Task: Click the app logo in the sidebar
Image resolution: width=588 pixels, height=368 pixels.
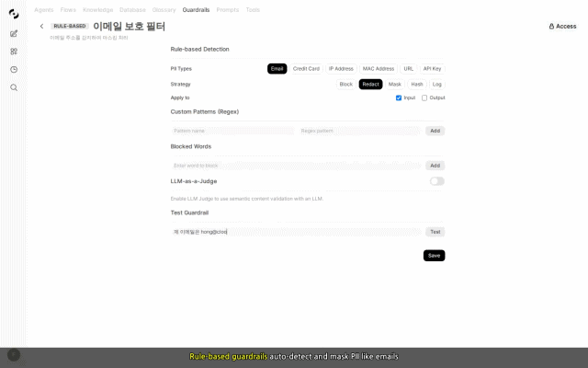Action: pyautogui.click(x=14, y=13)
